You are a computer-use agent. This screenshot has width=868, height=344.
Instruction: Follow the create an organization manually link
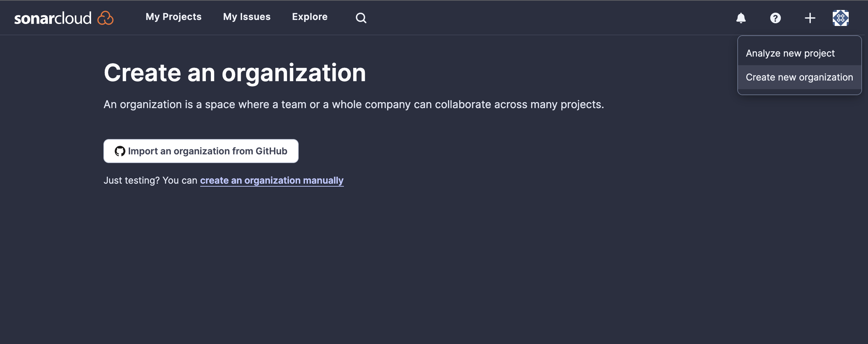click(271, 180)
